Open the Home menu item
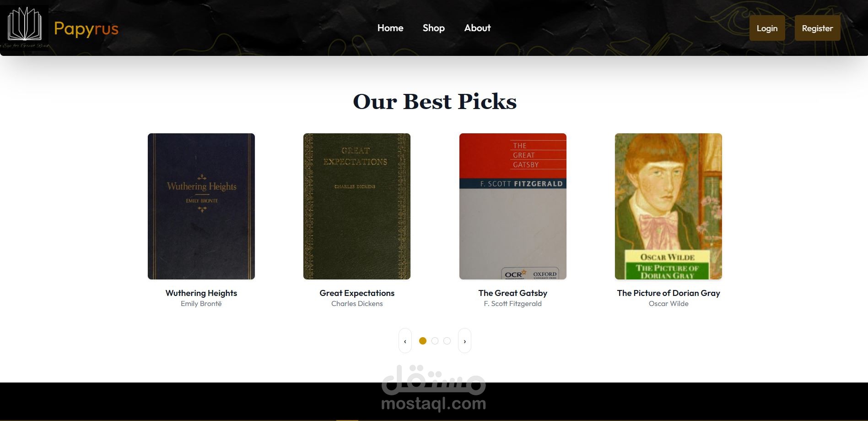The width and height of the screenshot is (868, 421). (390, 28)
